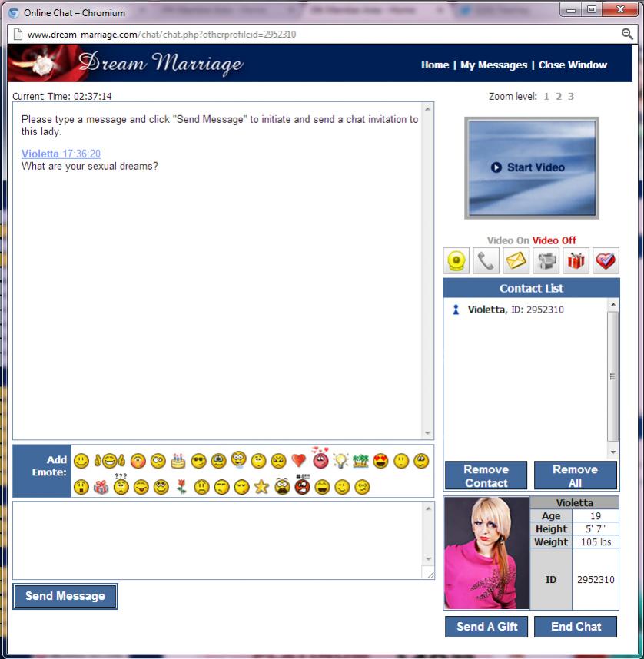Set zoom level to 3
Viewport: 644px width, 659px height.
click(571, 97)
